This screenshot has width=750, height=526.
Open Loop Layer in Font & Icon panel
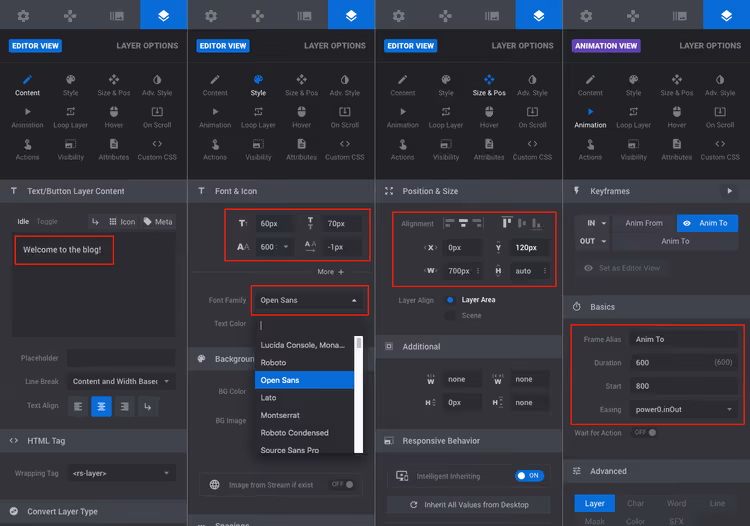coord(258,118)
